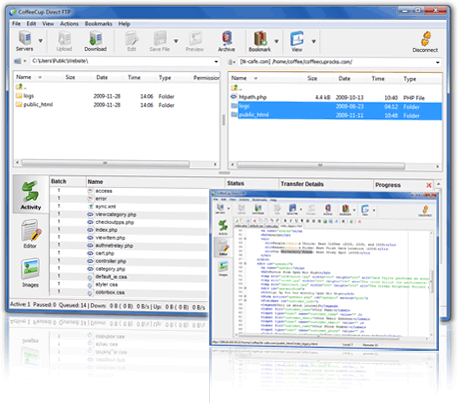
Task: Sort remote pane by Name arrow
Action: coord(256,78)
